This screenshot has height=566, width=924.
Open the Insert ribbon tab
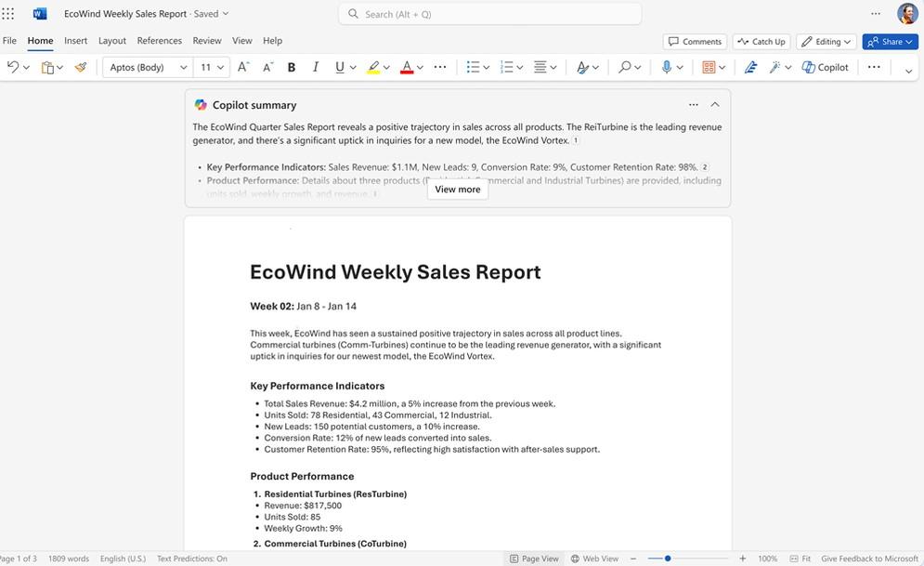coord(75,41)
